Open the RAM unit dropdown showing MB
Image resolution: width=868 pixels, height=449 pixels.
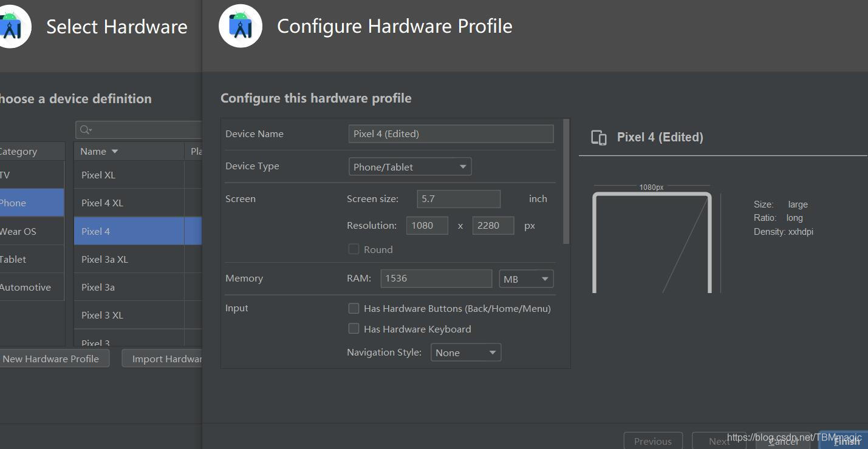(526, 279)
